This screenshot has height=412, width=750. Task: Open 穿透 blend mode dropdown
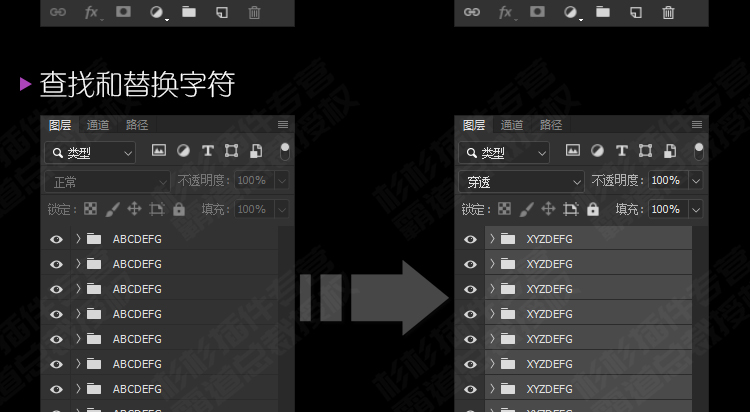[x=521, y=182]
